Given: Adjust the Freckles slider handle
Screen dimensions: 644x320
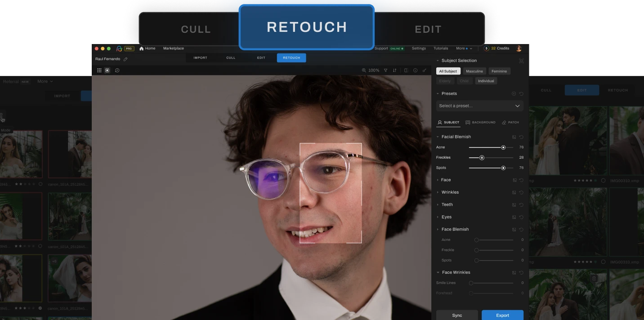Looking at the screenshot, I should click(x=482, y=158).
